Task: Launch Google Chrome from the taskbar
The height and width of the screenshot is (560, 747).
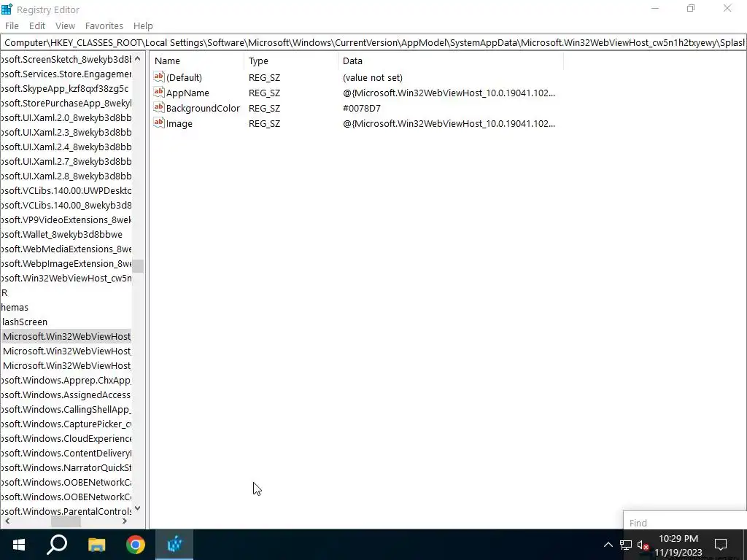Action: pyautogui.click(x=135, y=545)
